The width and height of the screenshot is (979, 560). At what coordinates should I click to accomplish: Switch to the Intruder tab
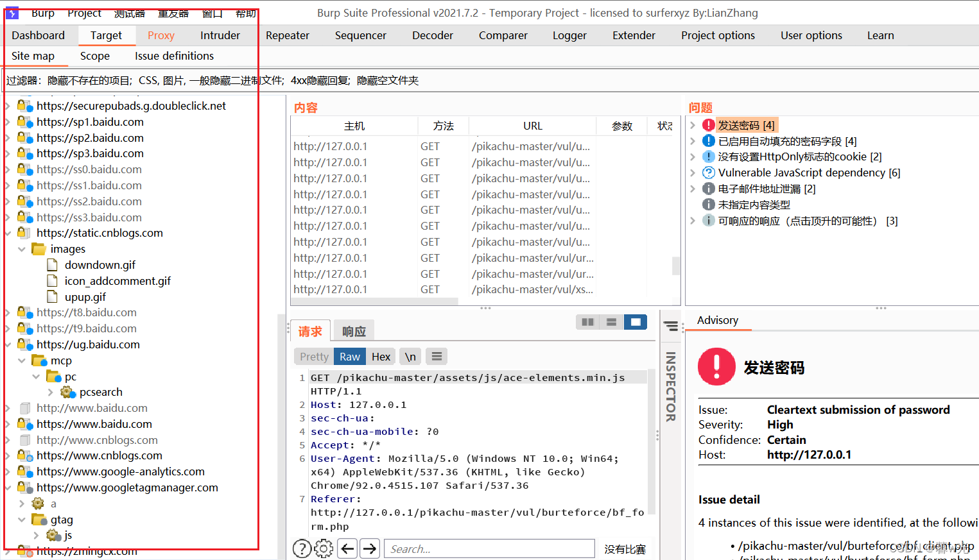220,35
